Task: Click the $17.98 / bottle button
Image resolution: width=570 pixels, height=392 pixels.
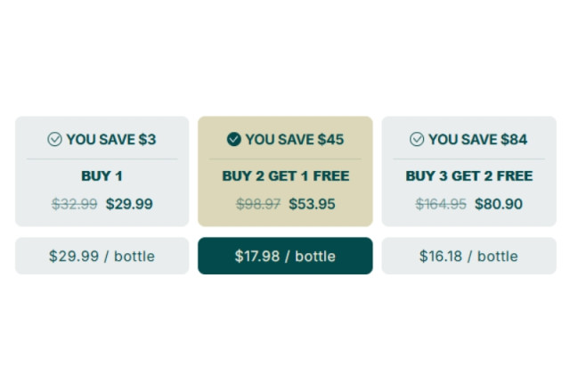Action: coord(285,256)
